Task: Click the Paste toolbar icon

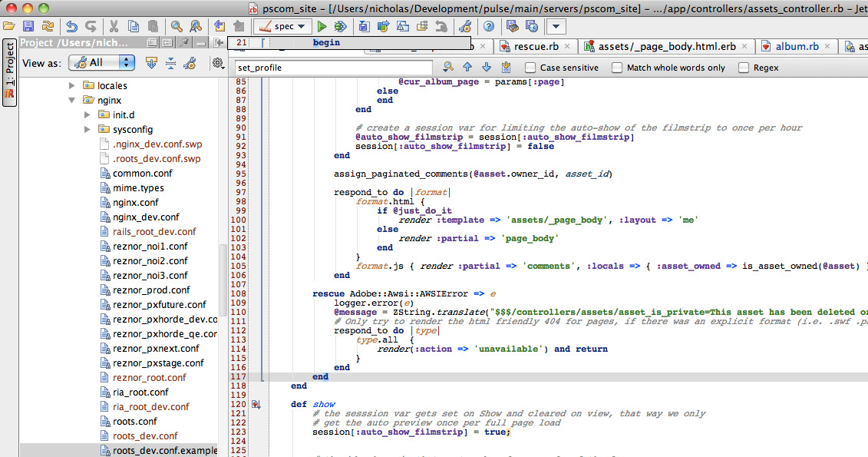Action: [153, 26]
